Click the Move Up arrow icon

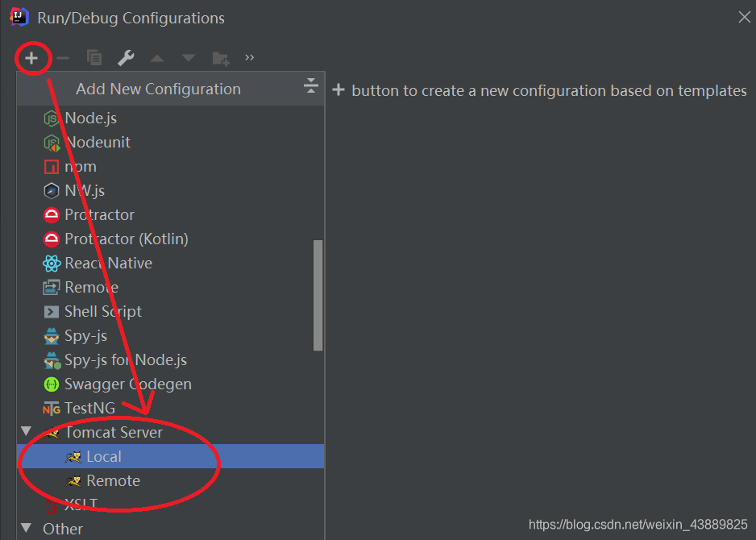click(x=157, y=58)
